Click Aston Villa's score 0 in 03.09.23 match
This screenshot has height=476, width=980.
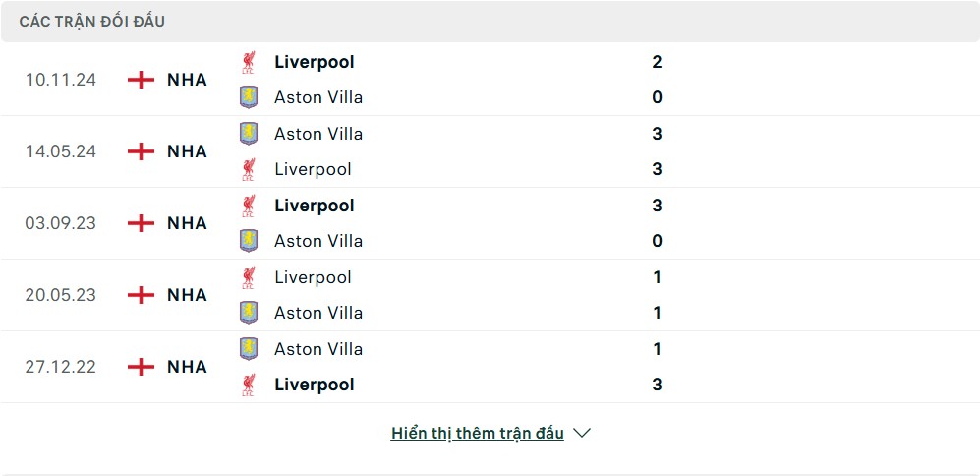657,241
